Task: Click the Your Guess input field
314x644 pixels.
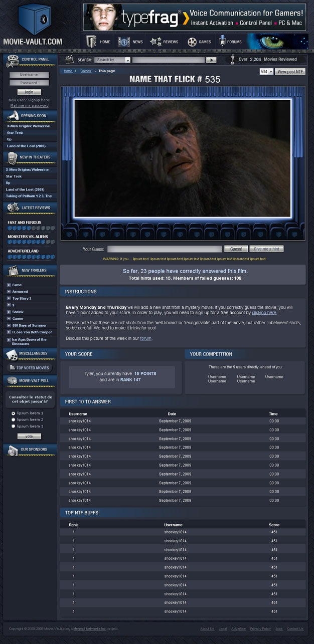Action: [165, 249]
